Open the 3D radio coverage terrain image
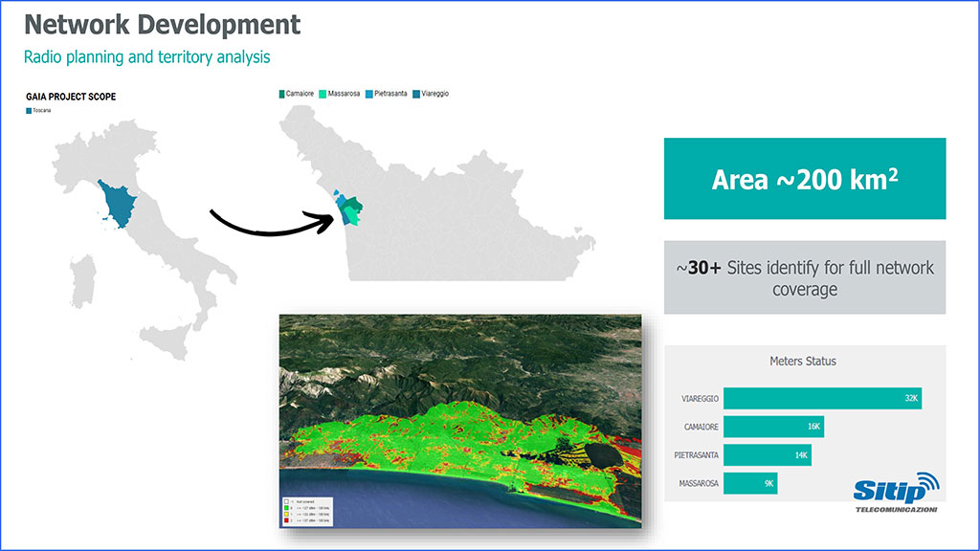980x551 pixels. pos(459,411)
